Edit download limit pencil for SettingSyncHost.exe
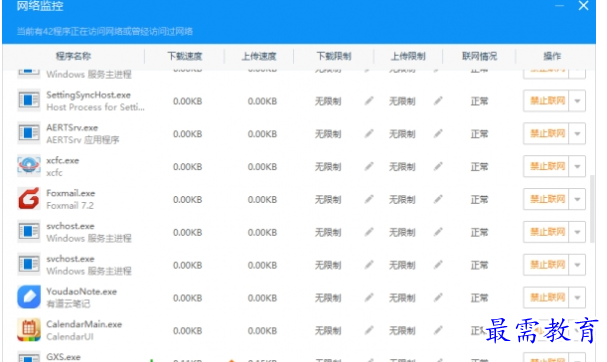 coord(369,101)
